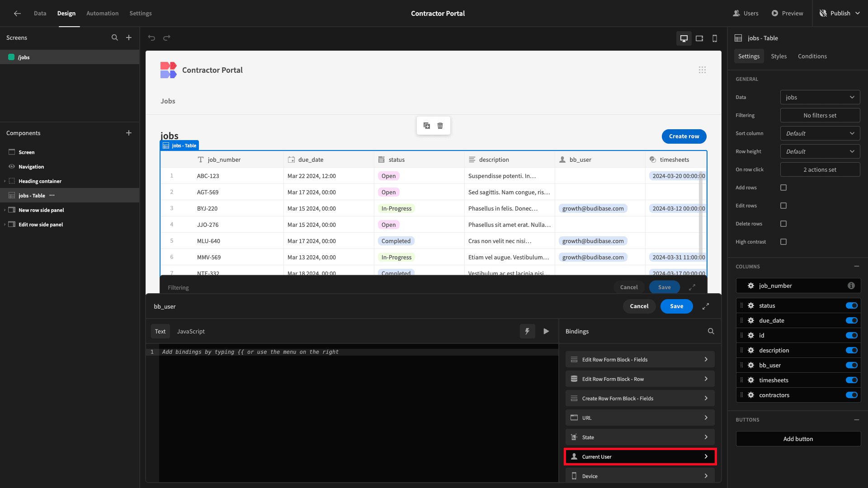Screen dimensions: 868x488
Task: Search screens with the magnifier icon
Action: pyautogui.click(x=115, y=38)
